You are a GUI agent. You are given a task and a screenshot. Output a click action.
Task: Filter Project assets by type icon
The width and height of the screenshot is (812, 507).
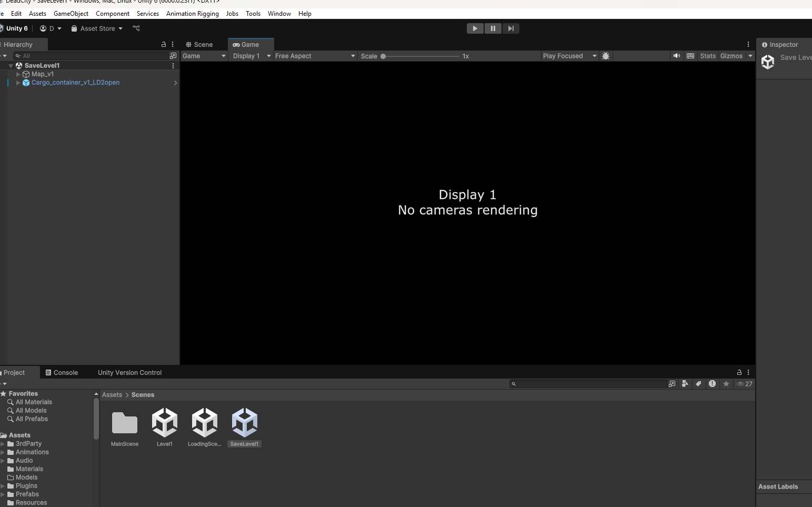685,384
